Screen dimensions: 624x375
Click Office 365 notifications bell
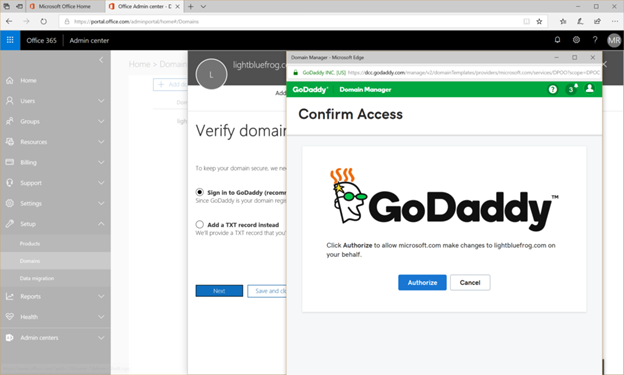[558, 40]
